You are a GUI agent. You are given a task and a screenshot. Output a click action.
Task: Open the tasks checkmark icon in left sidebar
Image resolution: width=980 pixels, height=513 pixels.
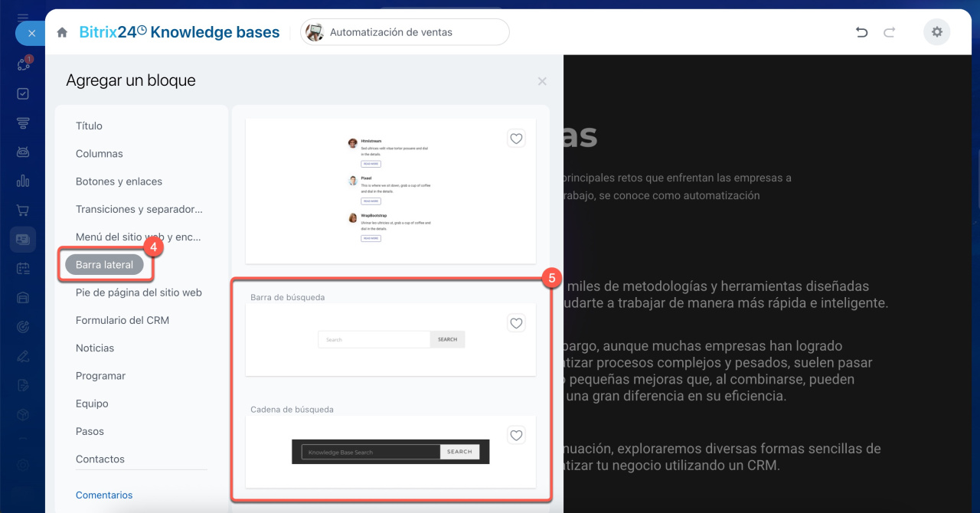pyautogui.click(x=23, y=93)
